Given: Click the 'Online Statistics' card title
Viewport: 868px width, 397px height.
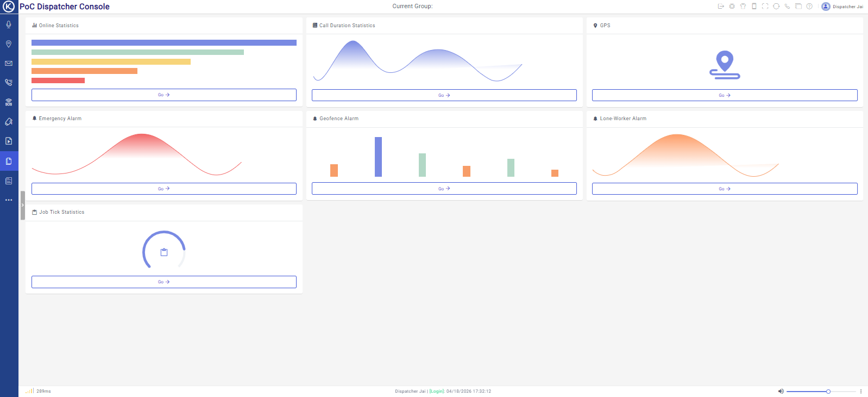Looking at the screenshot, I should 59,26.
